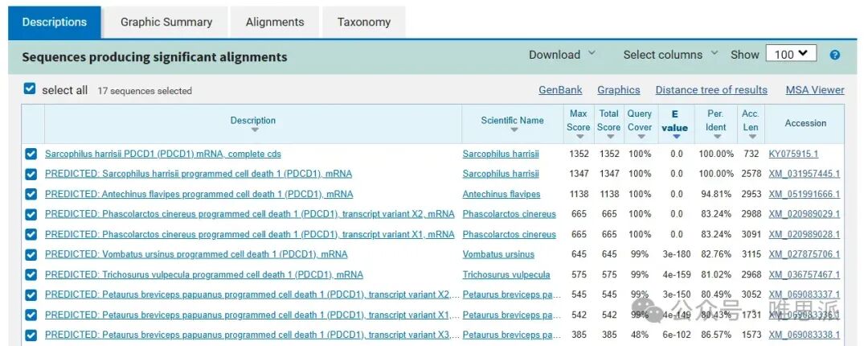Image resolution: width=868 pixels, height=346 pixels.
Task: Switch to the Alignments tab
Action: coord(275,23)
